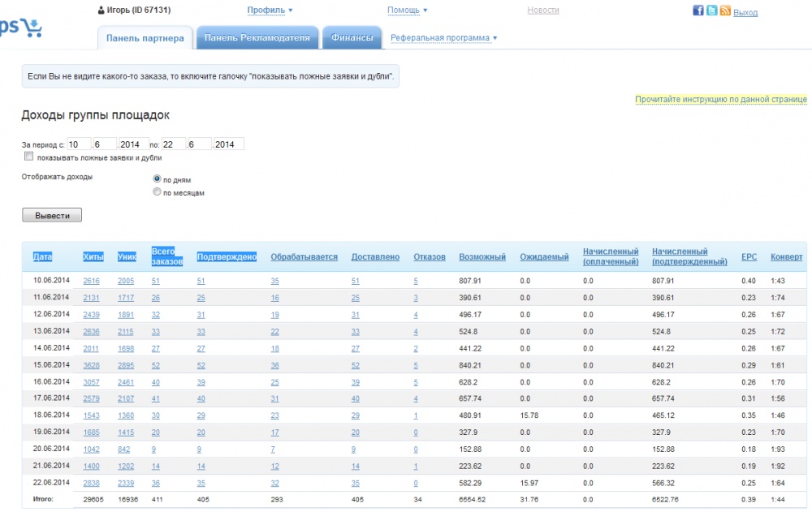
Task: Select the Итого total row label
Action: tap(43, 499)
